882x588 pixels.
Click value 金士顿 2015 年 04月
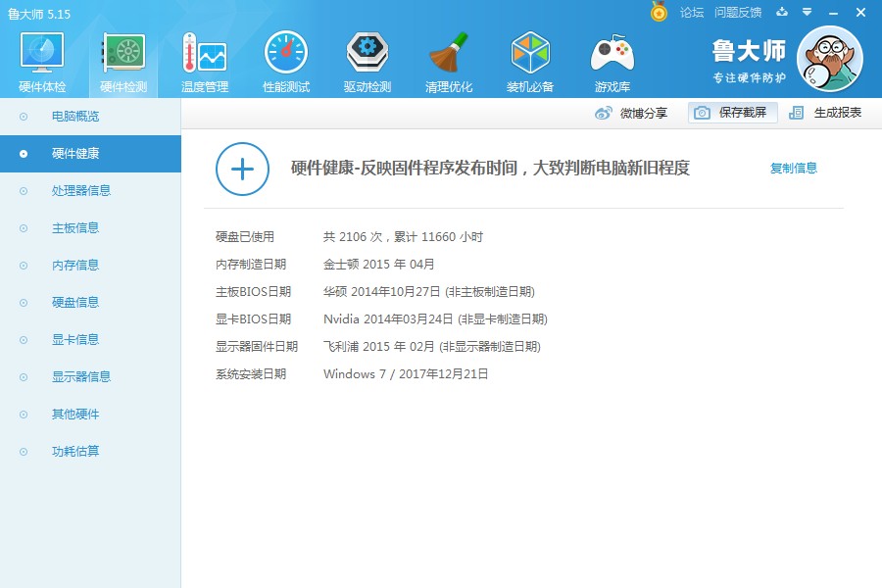378,265
